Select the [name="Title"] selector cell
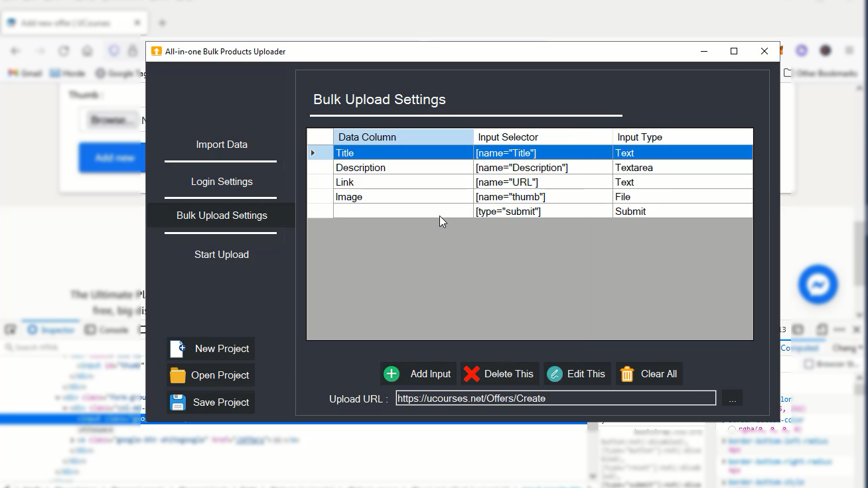The width and height of the screenshot is (868, 488). tap(543, 153)
